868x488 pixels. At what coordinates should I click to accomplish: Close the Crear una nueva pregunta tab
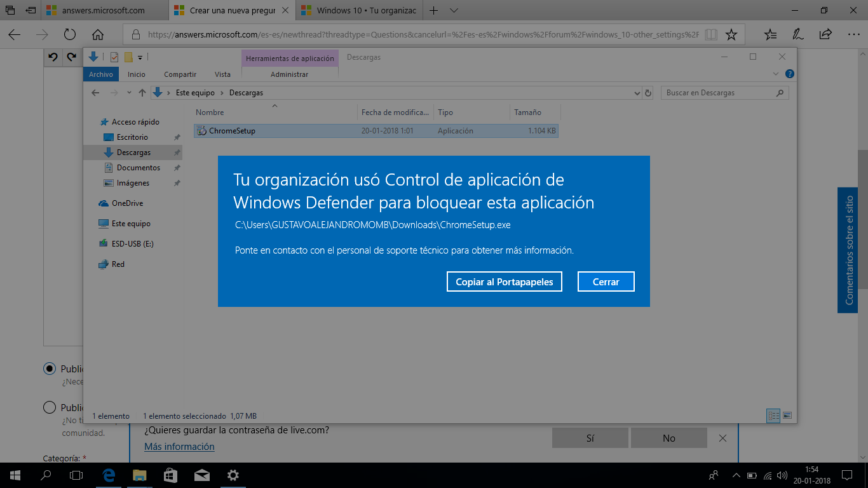pos(286,10)
